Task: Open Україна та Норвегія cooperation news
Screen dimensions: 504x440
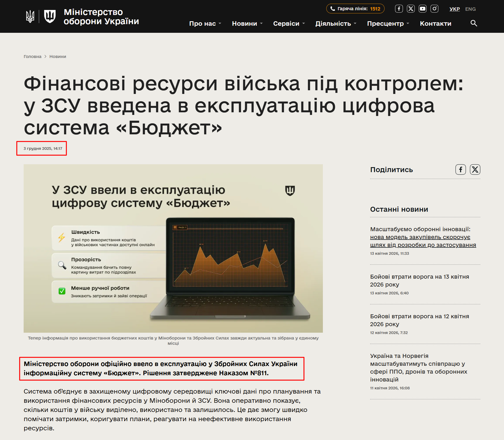Action: pyautogui.click(x=419, y=368)
